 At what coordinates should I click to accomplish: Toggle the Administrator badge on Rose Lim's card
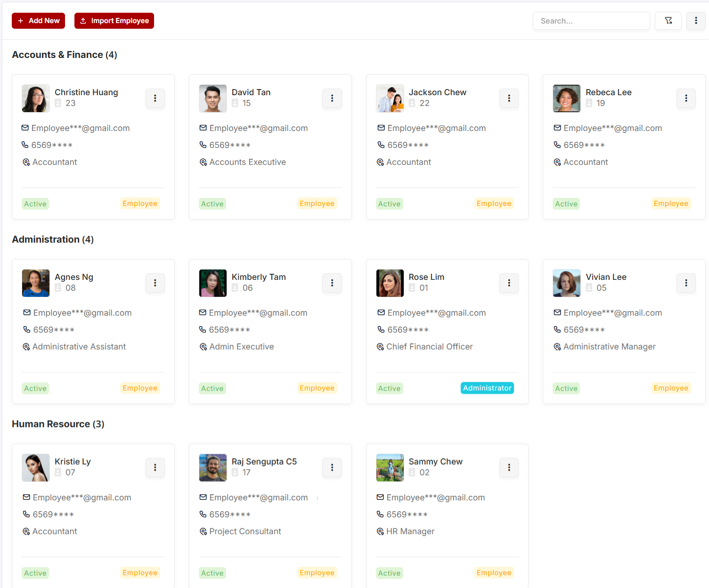pos(487,388)
